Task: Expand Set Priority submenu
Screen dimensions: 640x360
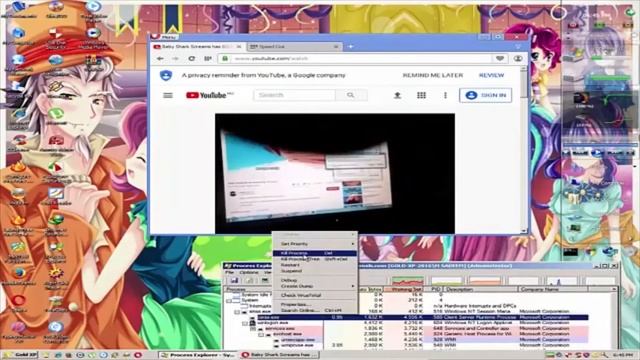Action: (x=315, y=244)
